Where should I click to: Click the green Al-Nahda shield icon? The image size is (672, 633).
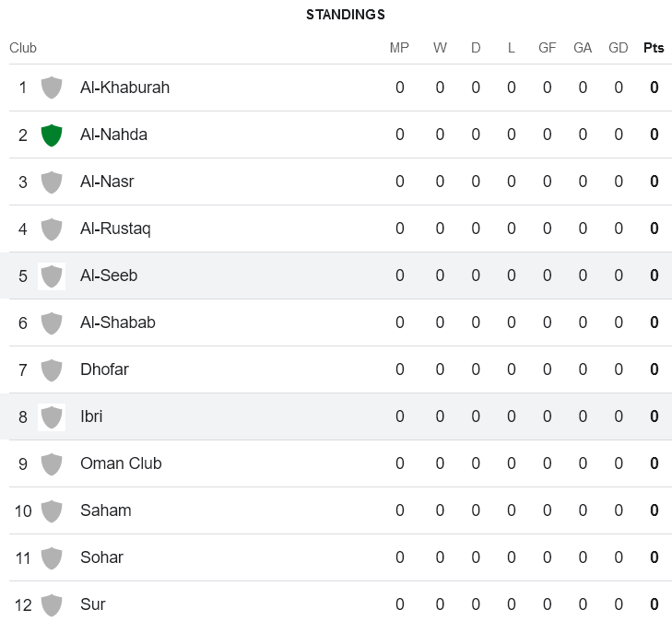(52, 135)
